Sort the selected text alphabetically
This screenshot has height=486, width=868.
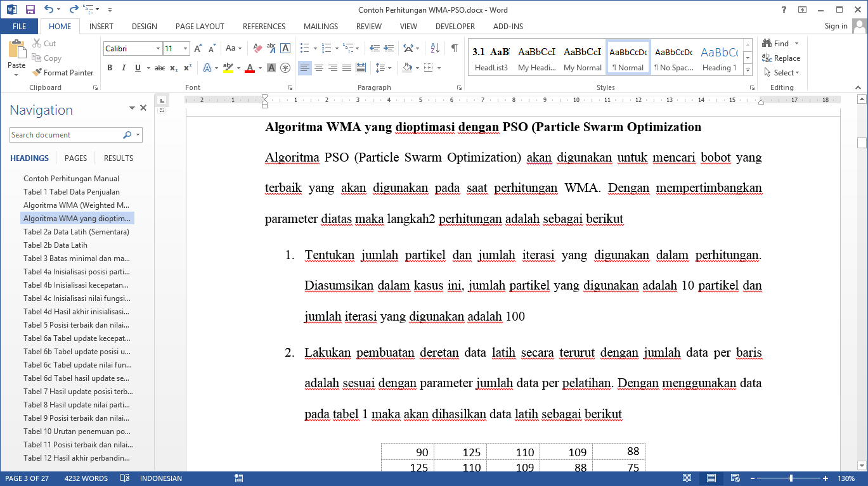pyautogui.click(x=435, y=48)
